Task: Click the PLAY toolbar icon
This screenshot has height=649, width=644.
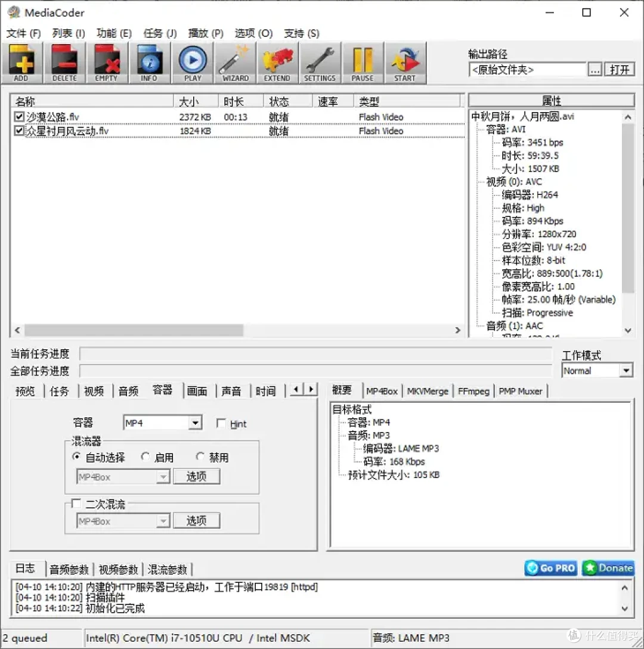Action: point(193,63)
